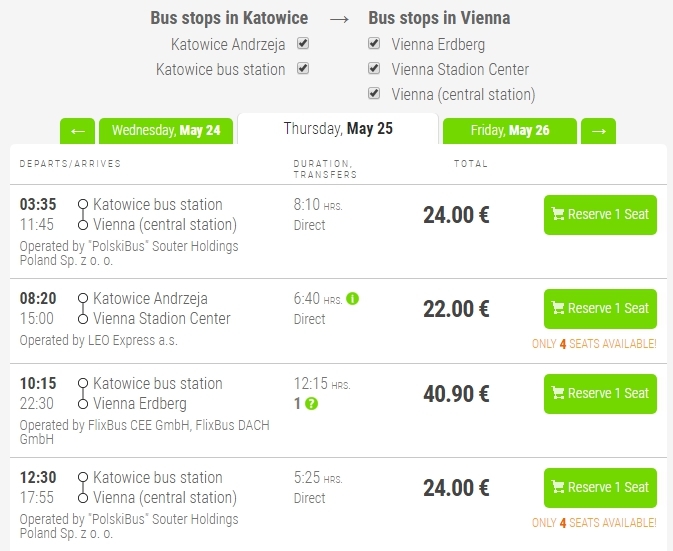Click green info icon beside 6:40 duration
This screenshot has width=673, height=551.
pos(352,298)
